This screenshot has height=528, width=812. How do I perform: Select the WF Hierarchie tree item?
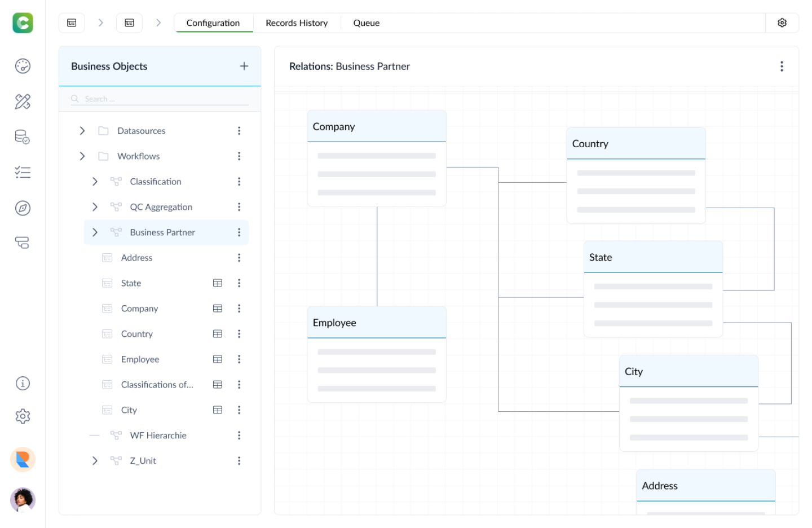(x=158, y=435)
